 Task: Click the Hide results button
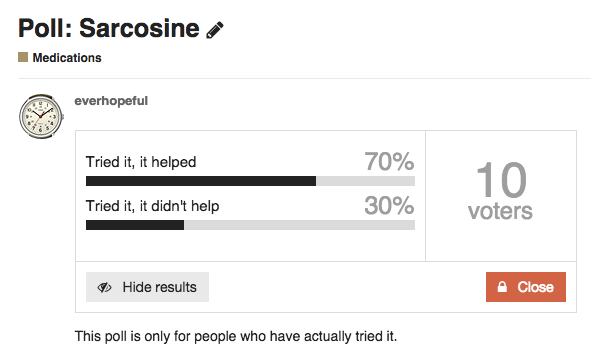click(x=147, y=287)
